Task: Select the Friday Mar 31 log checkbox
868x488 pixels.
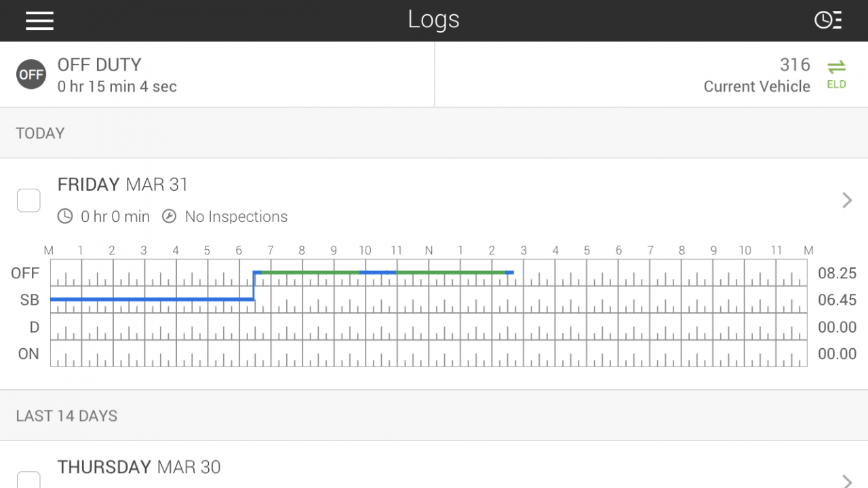Action: coord(28,200)
